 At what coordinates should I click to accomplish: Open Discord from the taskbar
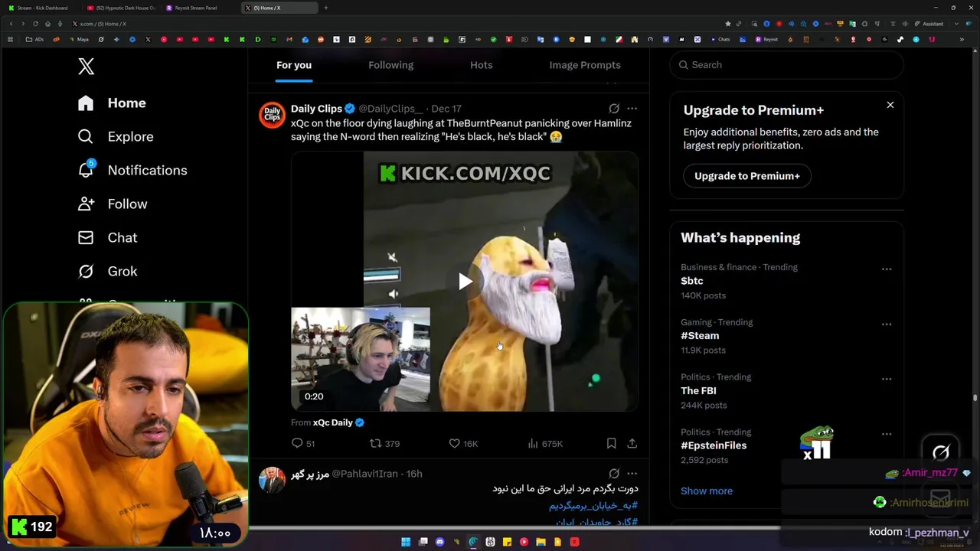[x=439, y=542]
